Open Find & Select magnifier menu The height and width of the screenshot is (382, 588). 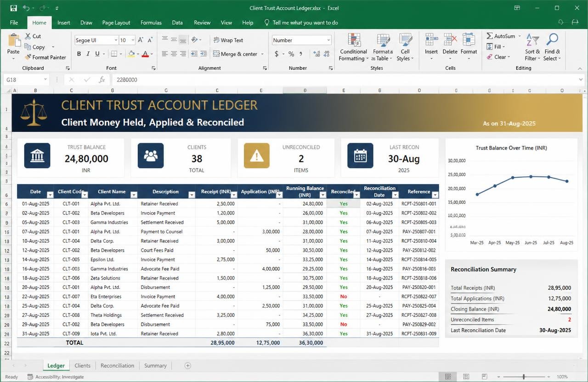pos(552,47)
